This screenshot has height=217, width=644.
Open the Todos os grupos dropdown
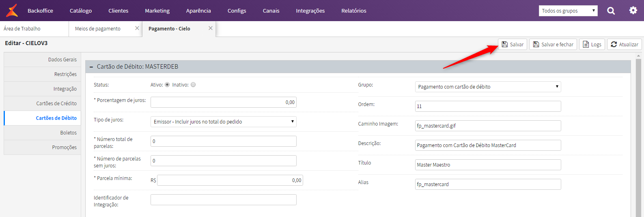click(x=568, y=11)
